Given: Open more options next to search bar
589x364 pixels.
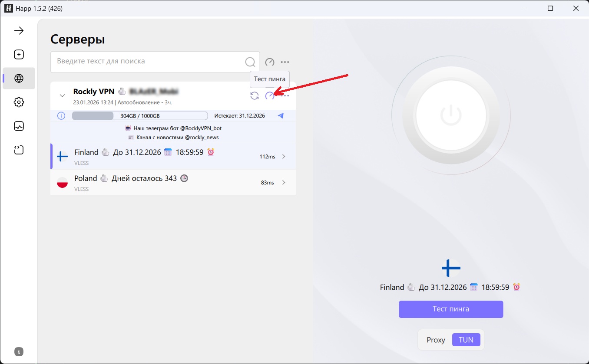Looking at the screenshot, I should click(285, 62).
